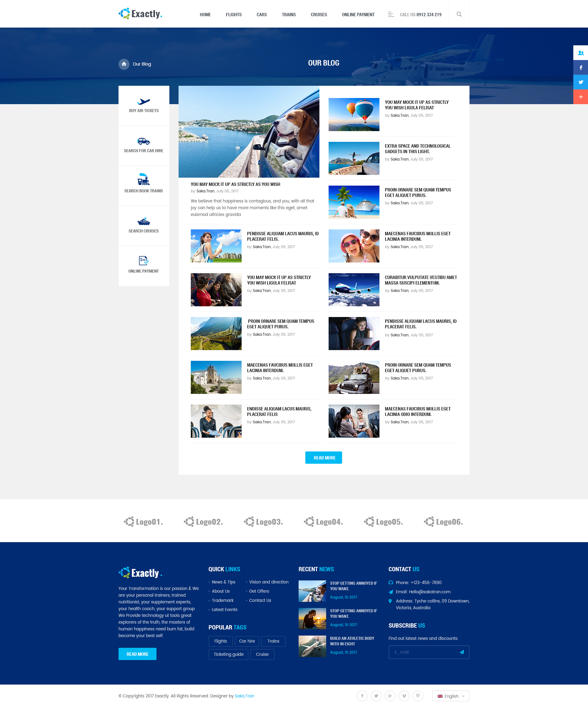Click the home breadcrumb icon
The height and width of the screenshot is (706, 588).
(124, 64)
